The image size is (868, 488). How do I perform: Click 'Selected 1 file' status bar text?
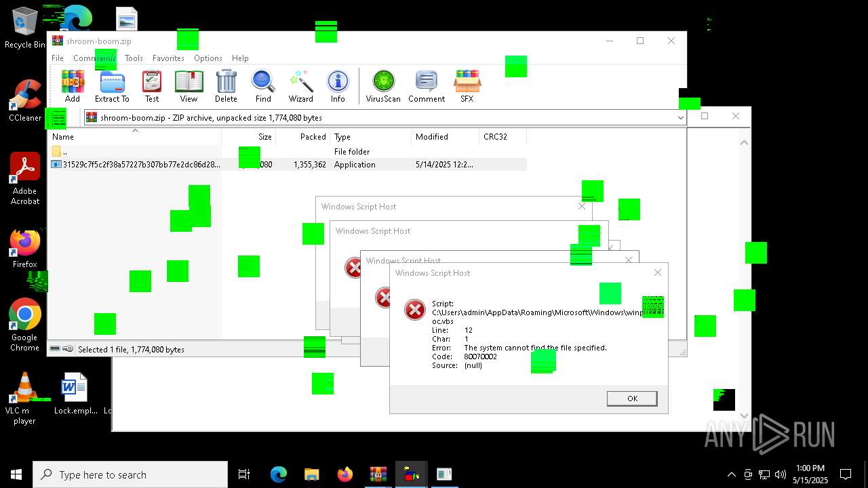pos(131,350)
